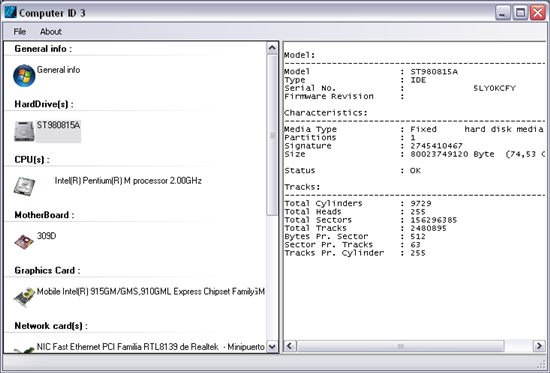550x373 pixels.
Task: Click the HardDrive(s) section header
Action: pos(44,104)
